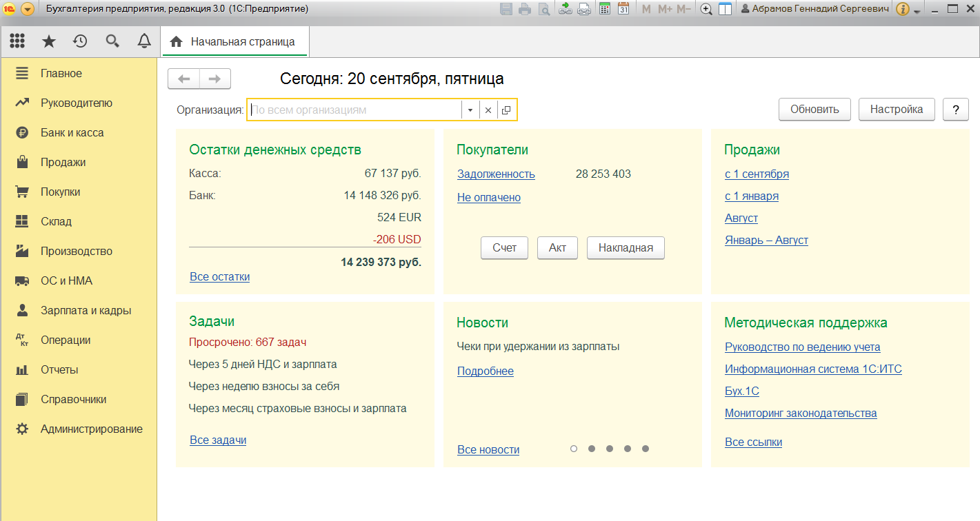The height and width of the screenshot is (521, 980).
Task: Open the History clock icon
Action: [x=81, y=41]
